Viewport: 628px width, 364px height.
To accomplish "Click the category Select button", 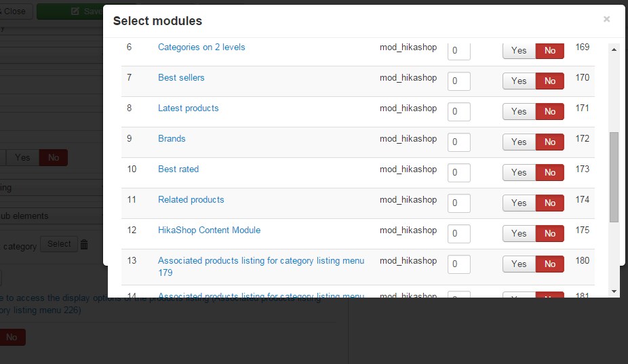I will coord(59,244).
